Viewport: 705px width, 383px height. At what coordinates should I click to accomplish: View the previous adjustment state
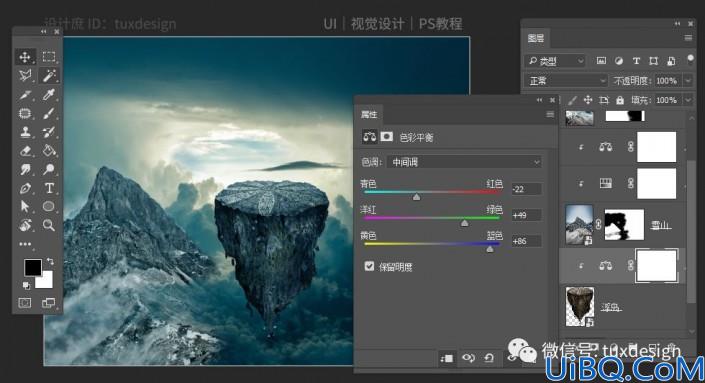(468, 358)
